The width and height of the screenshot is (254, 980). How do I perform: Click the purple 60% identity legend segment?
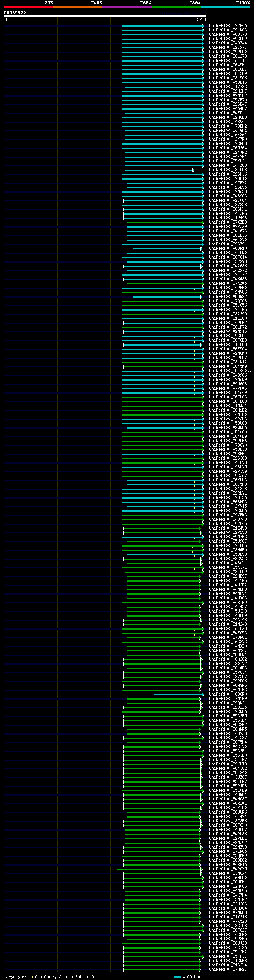pos(127,7)
